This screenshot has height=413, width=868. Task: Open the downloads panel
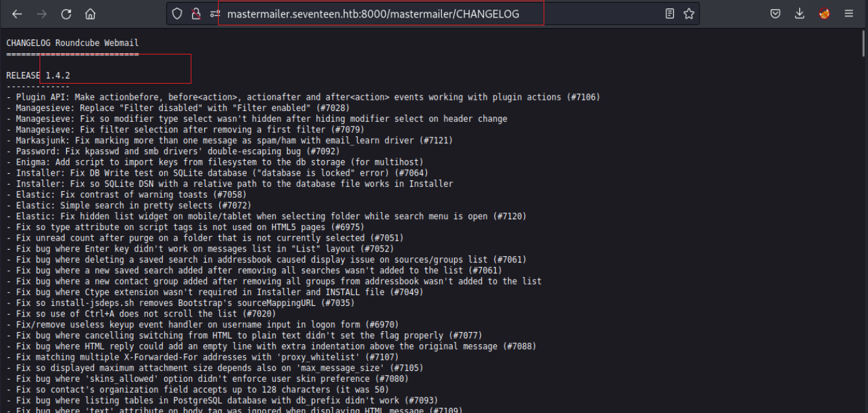tap(800, 14)
